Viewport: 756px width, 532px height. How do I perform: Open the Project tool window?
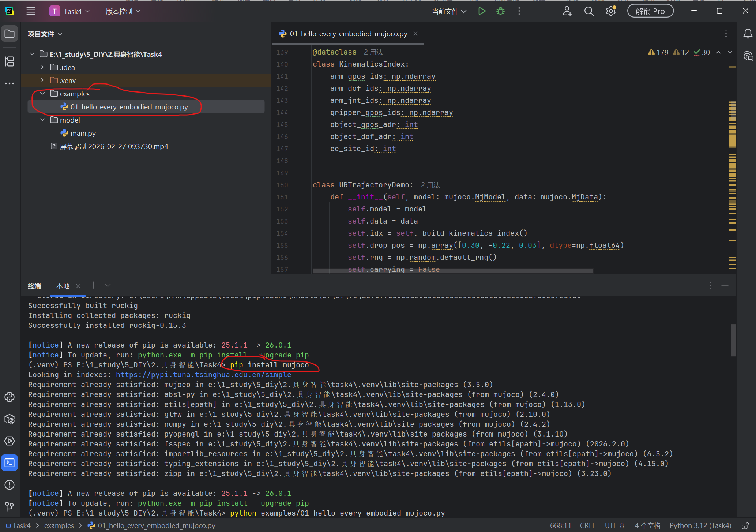tap(10, 34)
